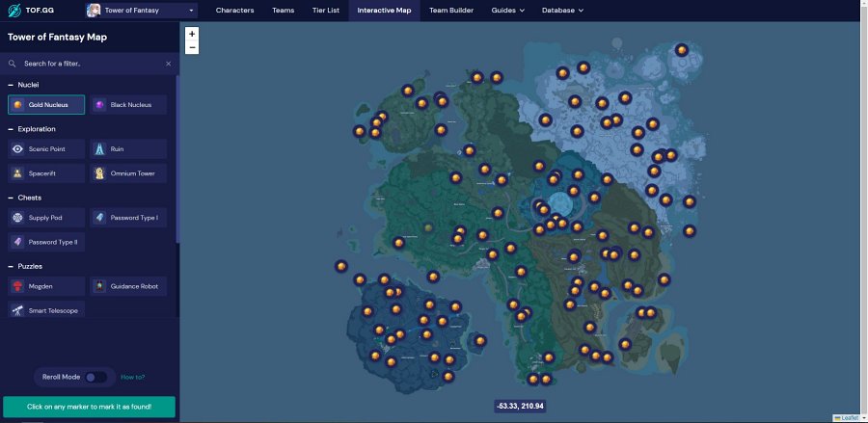Enable the Ruin filter

pyautogui.click(x=128, y=148)
